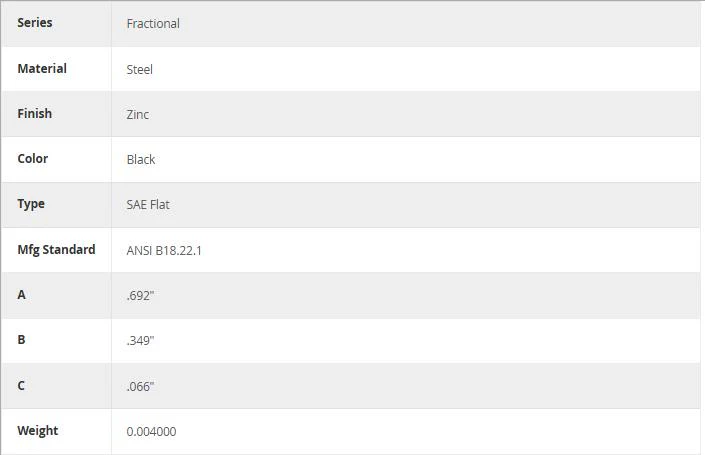The width and height of the screenshot is (705, 455).
Task: Click the dimension B label
Action: tap(21, 339)
